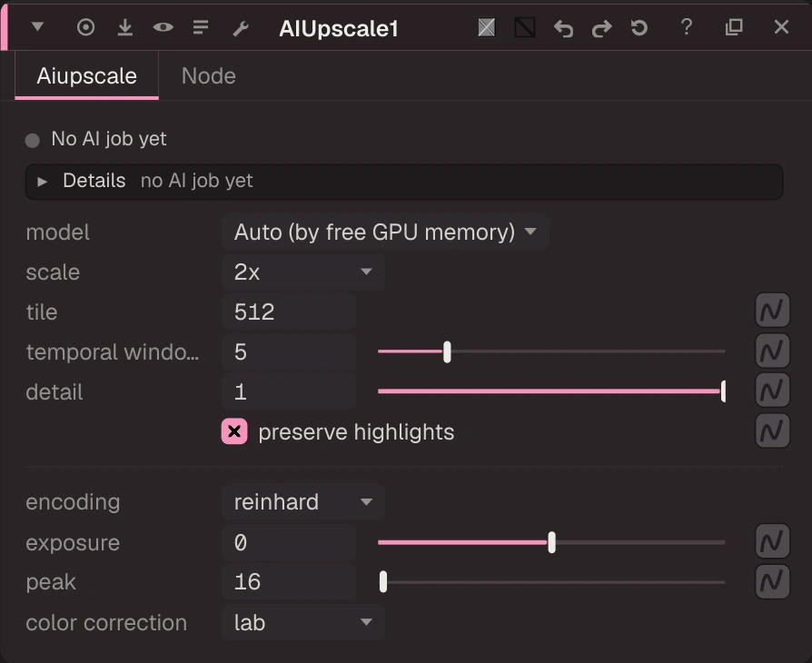Redo the last change
This screenshot has width=812, height=663.
[601, 28]
